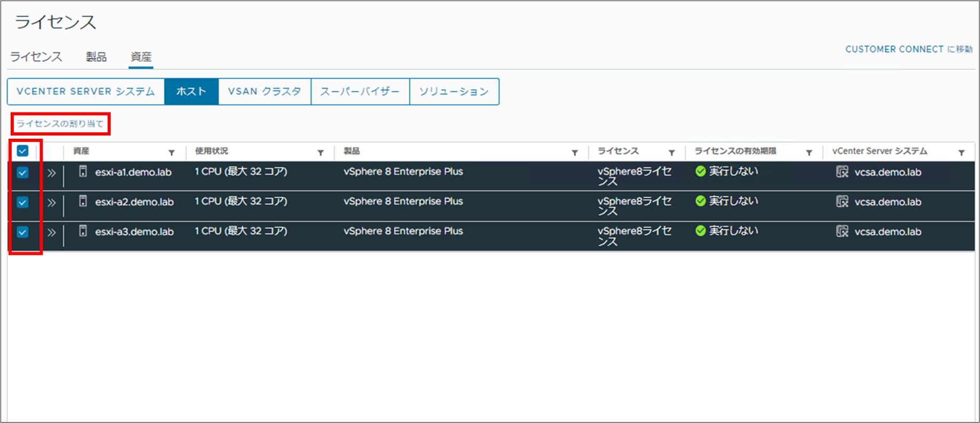This screenshot has width=980, height=423.
Task: Click 1 CPU usage cell in esxi-a1 row
Action: (241, 172)
